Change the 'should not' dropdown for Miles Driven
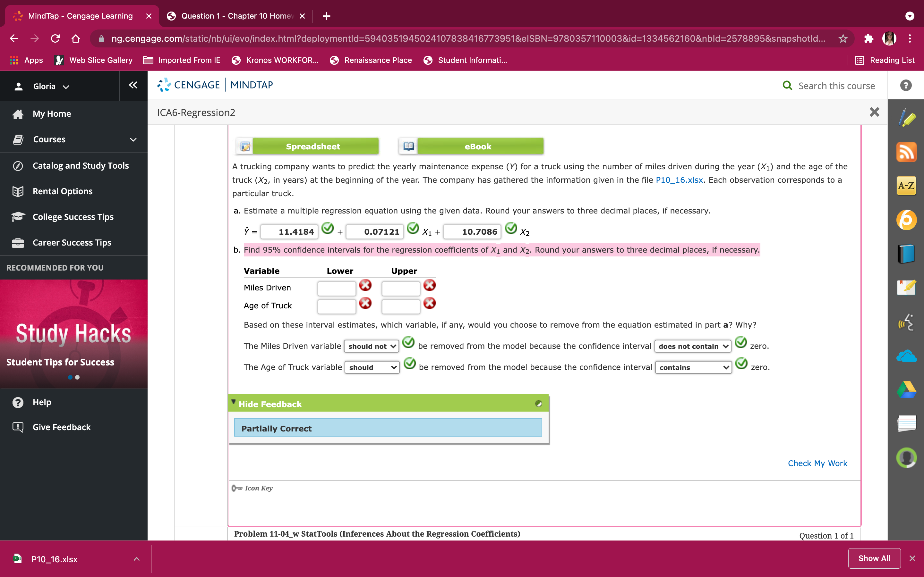Viewport: 924px width, 577px height. [371, 346]
